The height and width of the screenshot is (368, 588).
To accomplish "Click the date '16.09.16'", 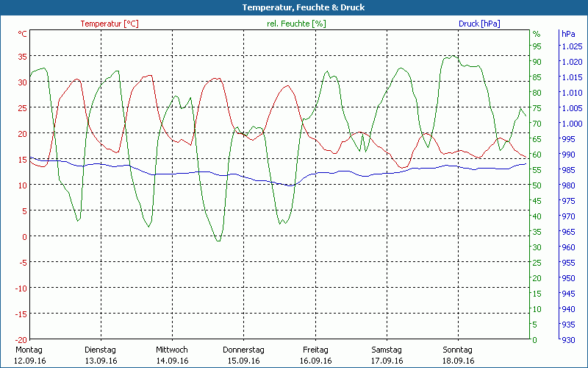I will point(315,361).
